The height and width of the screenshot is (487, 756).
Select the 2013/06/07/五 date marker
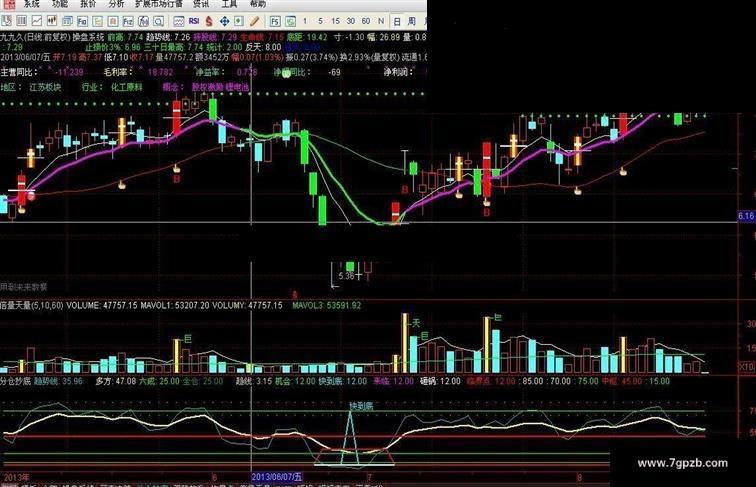pyautogui.click(x=277, y=477)
